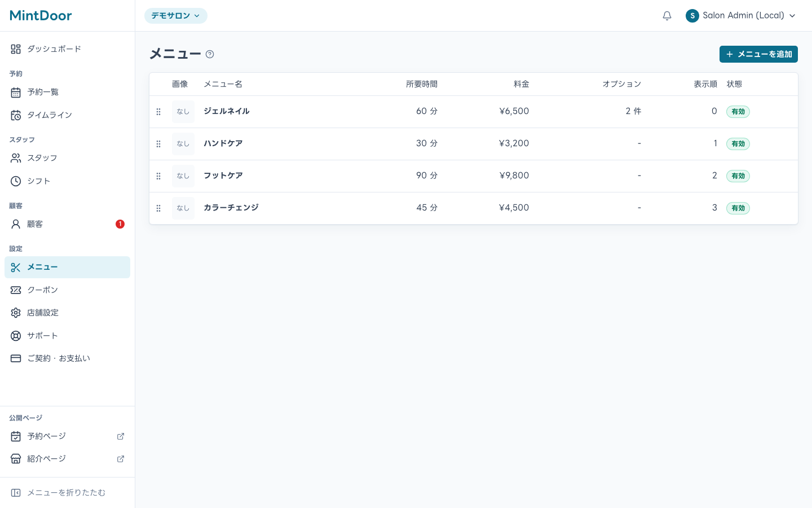The image size is (812, 508).
Task: Open the 顧客 customers page
Action: coord(67,224)
